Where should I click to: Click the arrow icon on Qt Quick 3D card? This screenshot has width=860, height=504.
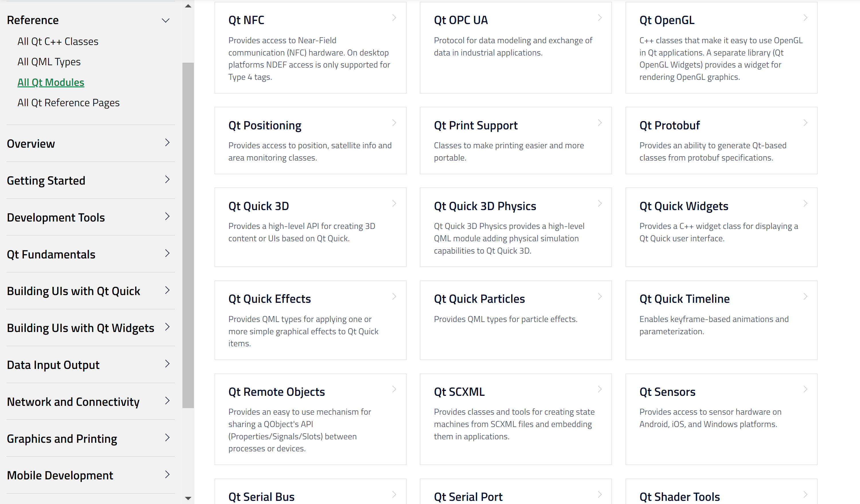tap(394, 203)
